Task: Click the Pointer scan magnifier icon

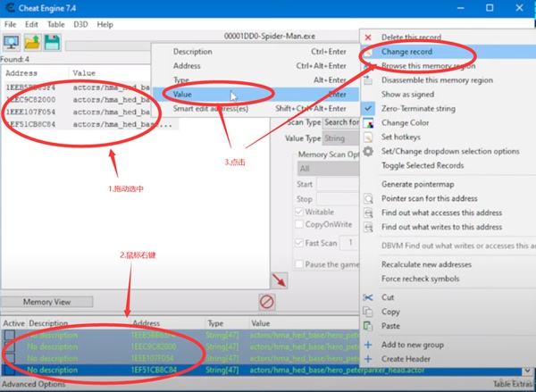Action: [x=368, y=198]
